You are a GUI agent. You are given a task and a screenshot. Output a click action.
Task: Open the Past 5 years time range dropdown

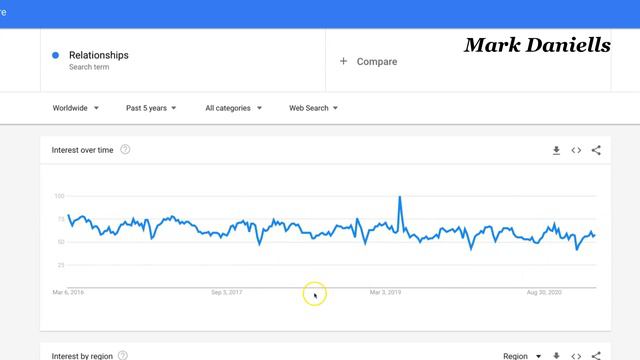point(151,108)
